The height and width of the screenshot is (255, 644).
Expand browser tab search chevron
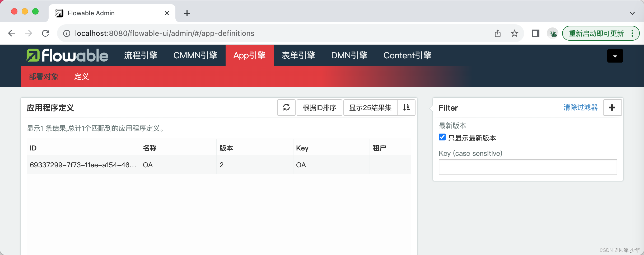point(632,13)
